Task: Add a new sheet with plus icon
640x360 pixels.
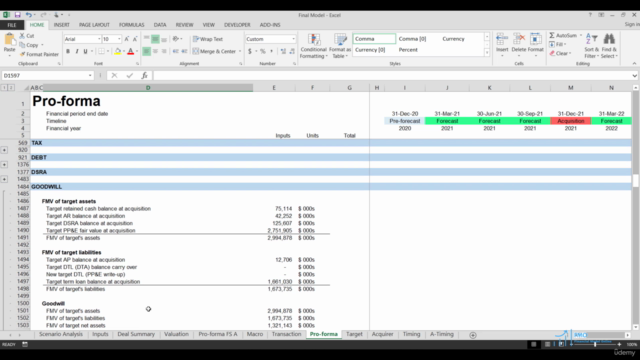Action: 473,335
